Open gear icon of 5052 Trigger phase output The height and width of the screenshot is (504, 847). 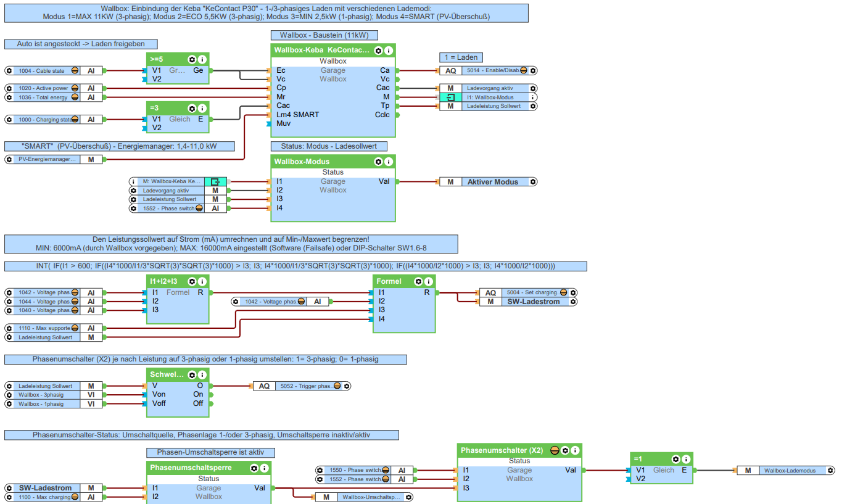[347, 386]
